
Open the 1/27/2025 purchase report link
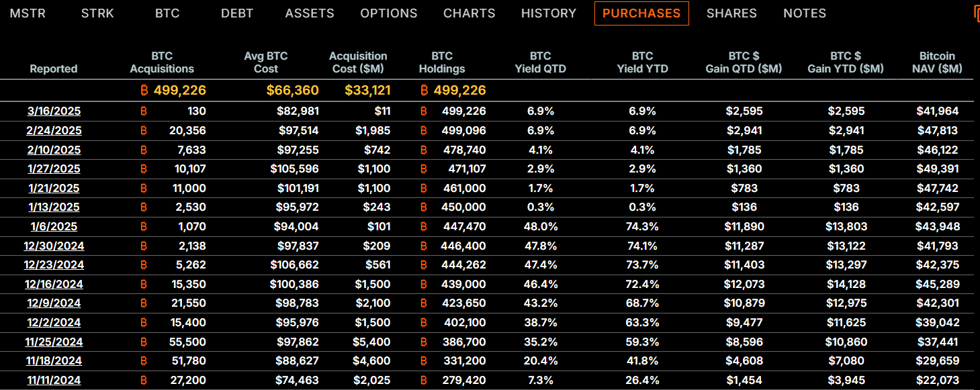pos(54,169)
